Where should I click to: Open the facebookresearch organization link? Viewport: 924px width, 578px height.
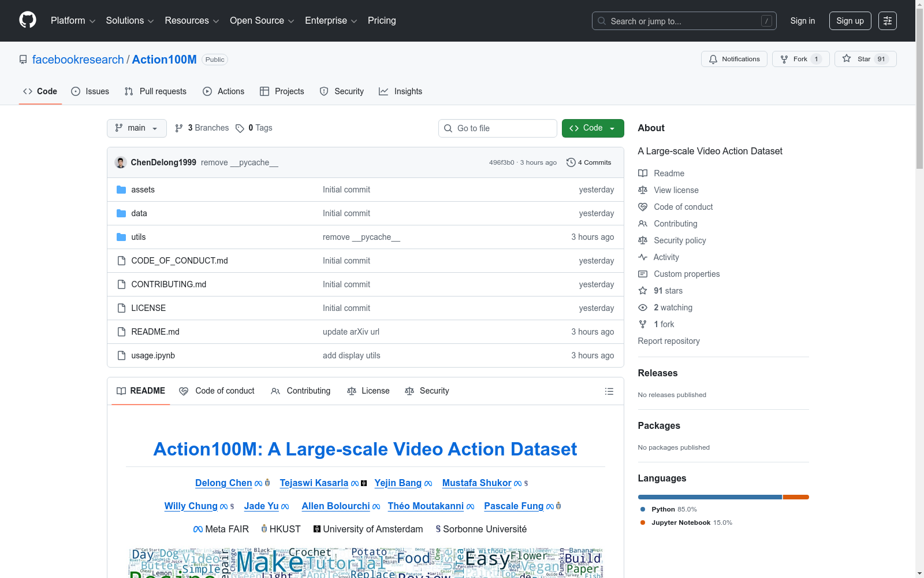tap(78, 60)
